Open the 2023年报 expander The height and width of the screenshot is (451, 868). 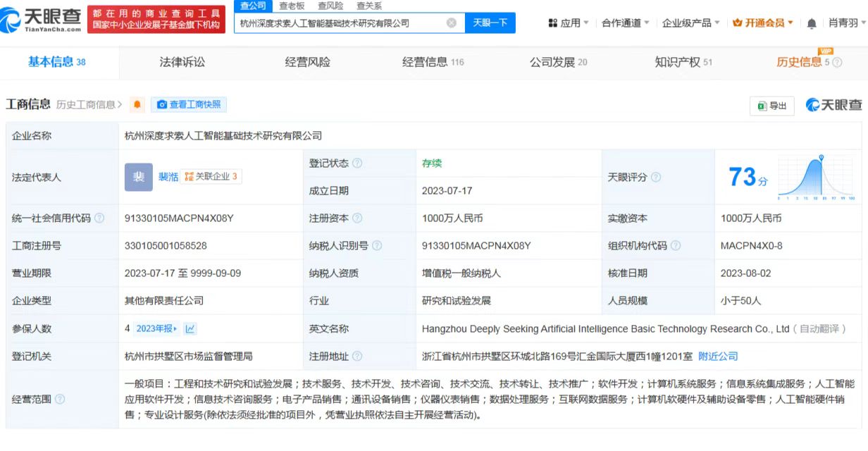pyautogui.click(x=157, y=328)
